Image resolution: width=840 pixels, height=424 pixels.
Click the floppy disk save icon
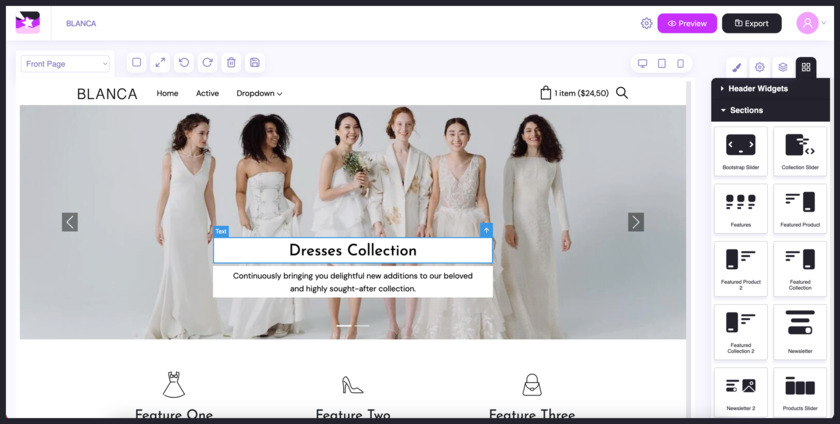(255, 62)
